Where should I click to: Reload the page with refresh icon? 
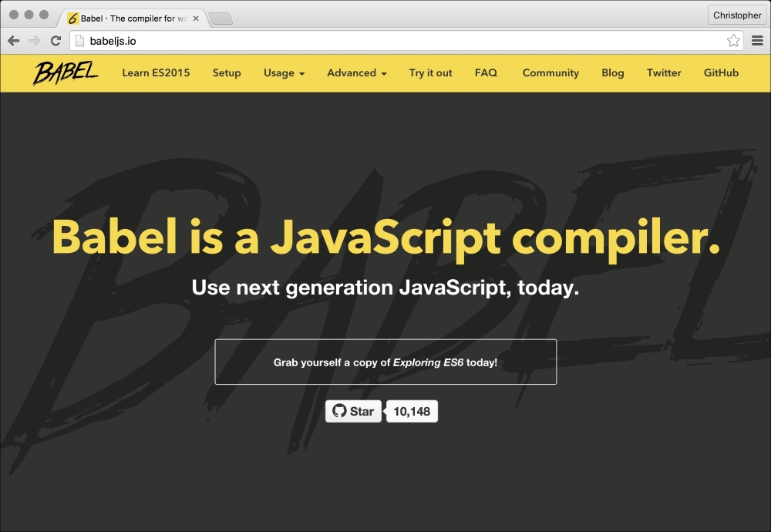coord(56,41)
